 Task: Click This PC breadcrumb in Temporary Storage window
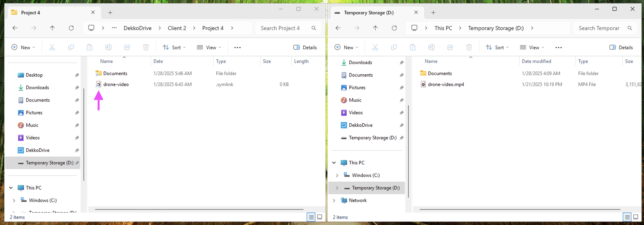pos(443,28)
